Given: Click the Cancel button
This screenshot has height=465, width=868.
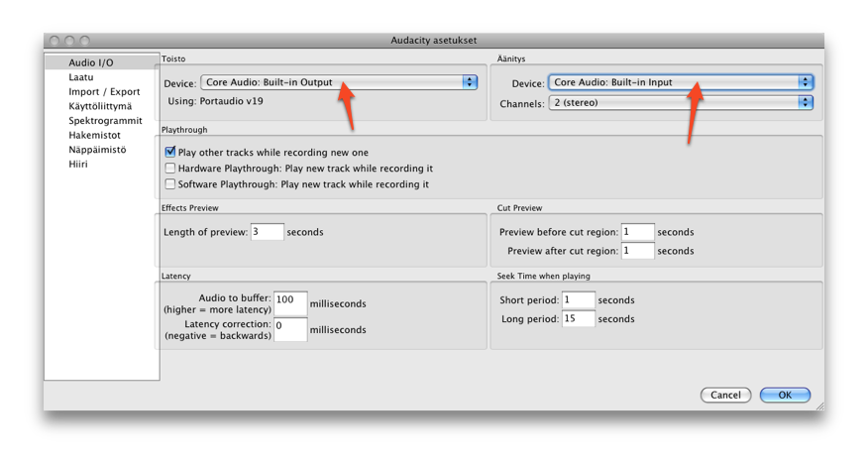Looking at the screenshot, I should 725,395.
